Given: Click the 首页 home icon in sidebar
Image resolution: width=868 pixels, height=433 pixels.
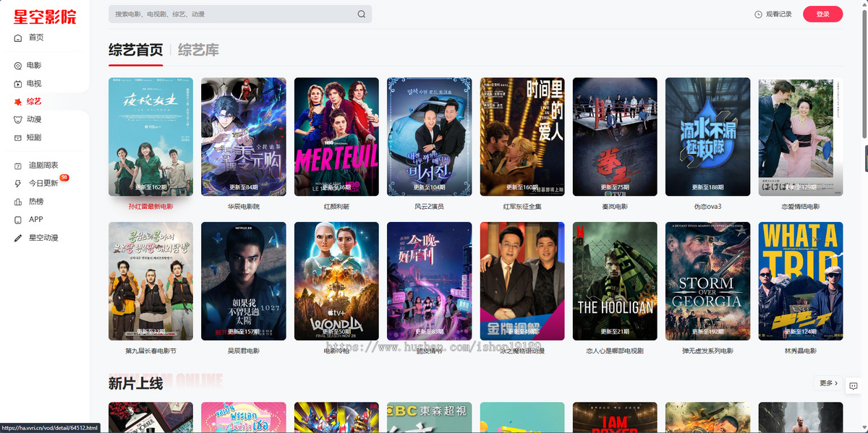Looking at the screenshot, I should point(18,38).
